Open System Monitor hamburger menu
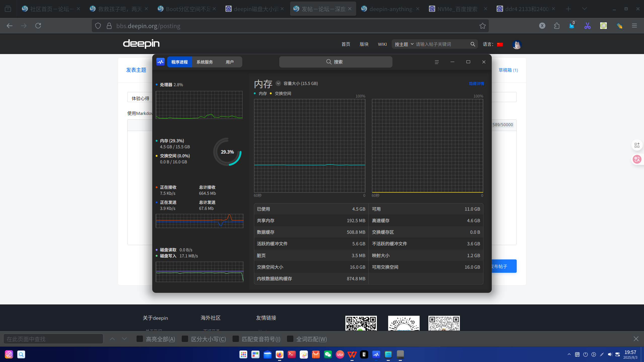This screenshot has height=362, width=644. pos(437,62)
